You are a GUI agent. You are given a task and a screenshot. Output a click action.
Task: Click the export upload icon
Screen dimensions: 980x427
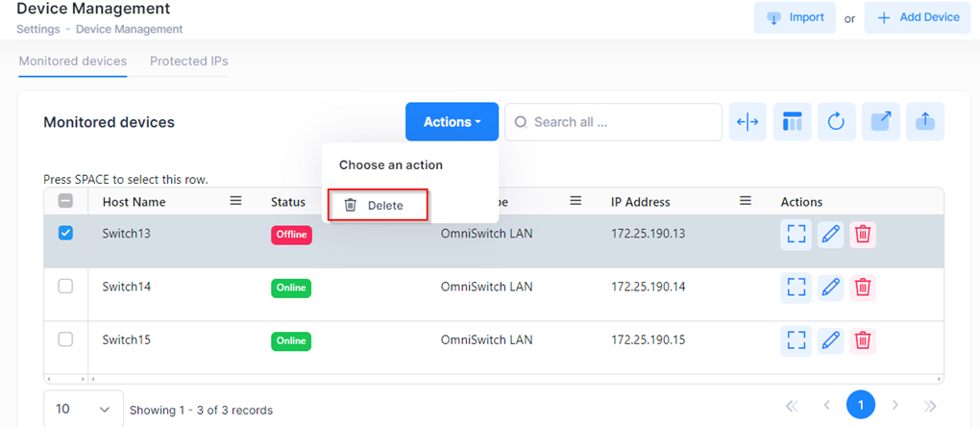tap(925, 122)
